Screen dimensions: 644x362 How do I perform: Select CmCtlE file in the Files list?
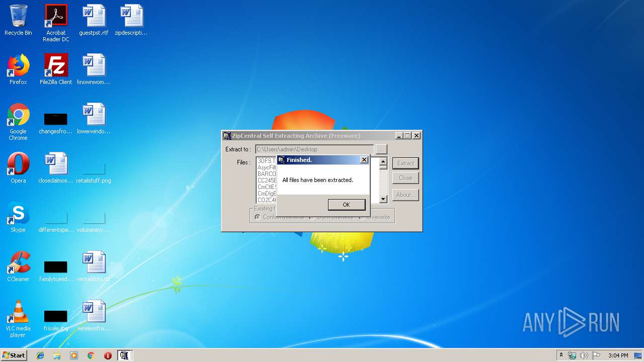pyautogui.click(x=267, y=187)
